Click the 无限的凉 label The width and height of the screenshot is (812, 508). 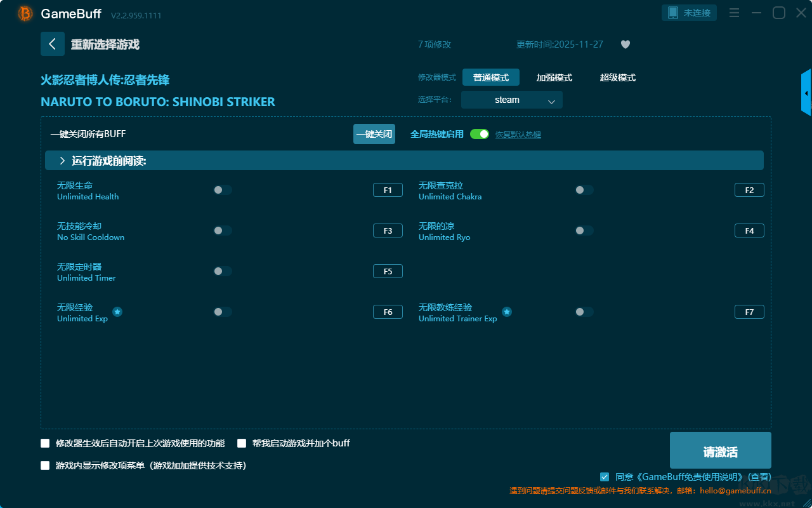436,226
